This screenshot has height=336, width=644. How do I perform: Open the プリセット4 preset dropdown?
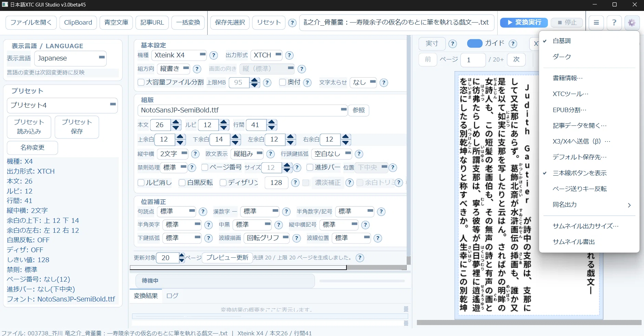(62, 105)
